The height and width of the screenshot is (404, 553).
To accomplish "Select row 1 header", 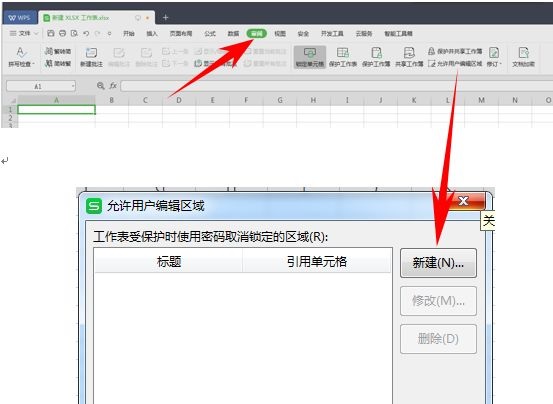I will click(x=10, y=110).
